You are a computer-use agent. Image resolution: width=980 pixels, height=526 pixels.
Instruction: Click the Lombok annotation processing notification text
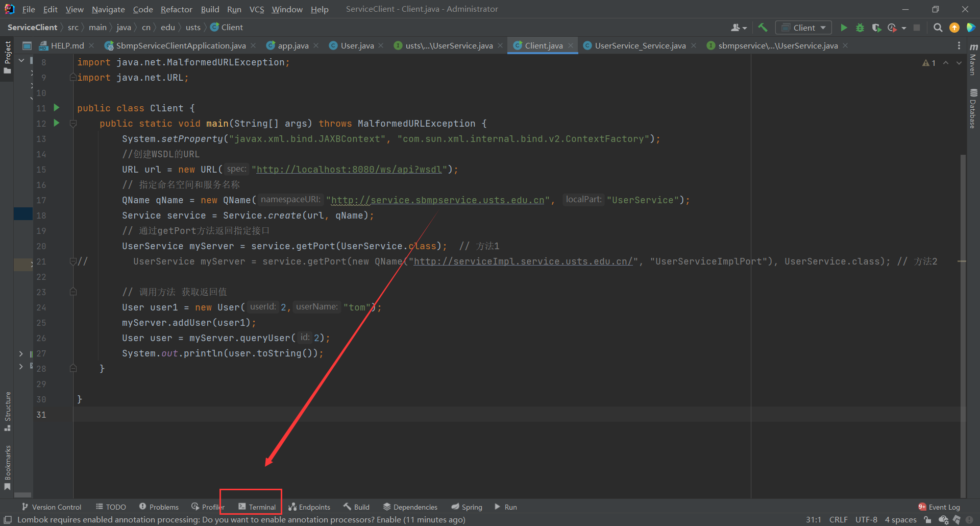(241, 520)
